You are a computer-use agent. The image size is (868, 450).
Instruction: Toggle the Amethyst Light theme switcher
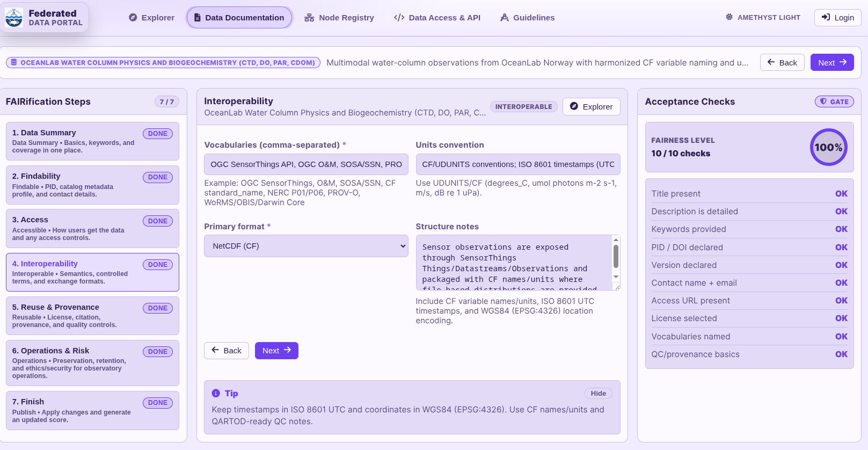coord(763,18)
